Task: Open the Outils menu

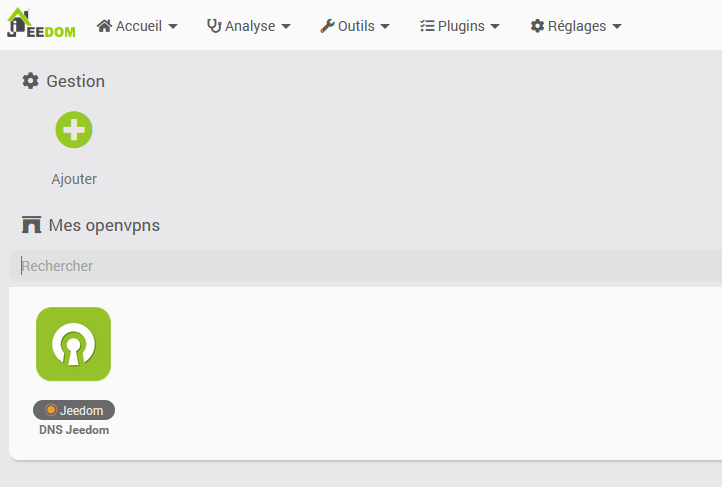Action: click(357, 26)
